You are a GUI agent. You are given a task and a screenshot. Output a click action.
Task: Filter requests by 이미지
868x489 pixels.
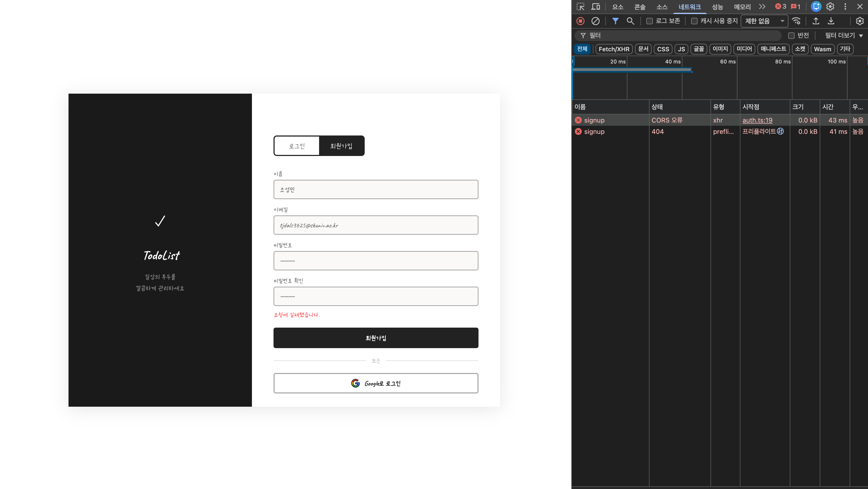pos(720,49)
